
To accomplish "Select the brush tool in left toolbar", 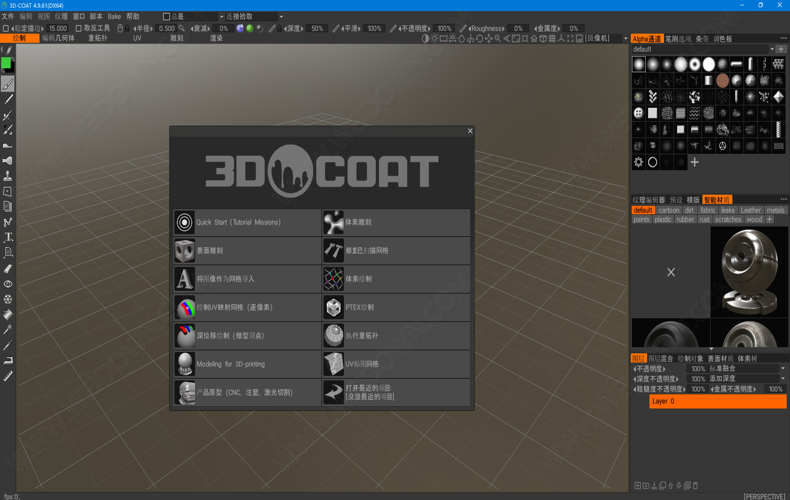I will (8, 84).
